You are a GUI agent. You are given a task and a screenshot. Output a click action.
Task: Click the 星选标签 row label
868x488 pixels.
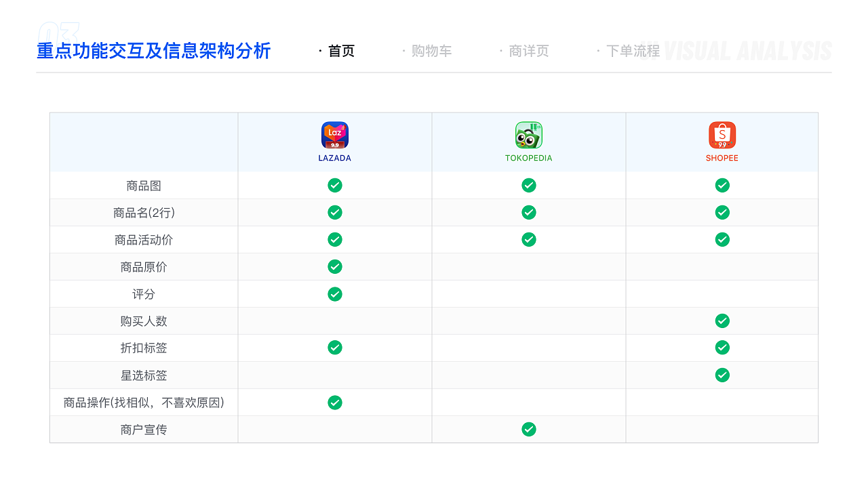point(144,375)
